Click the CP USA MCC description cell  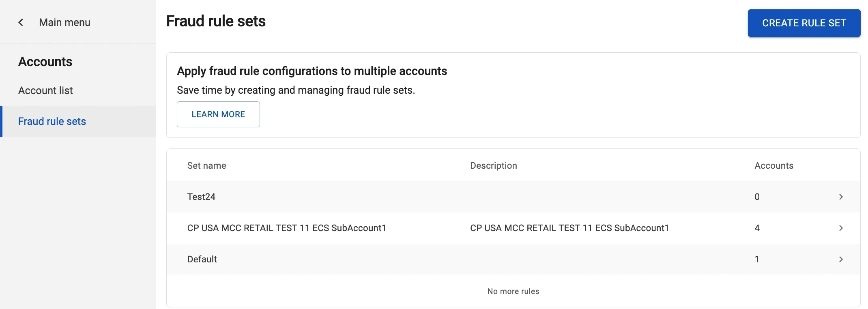569,228
